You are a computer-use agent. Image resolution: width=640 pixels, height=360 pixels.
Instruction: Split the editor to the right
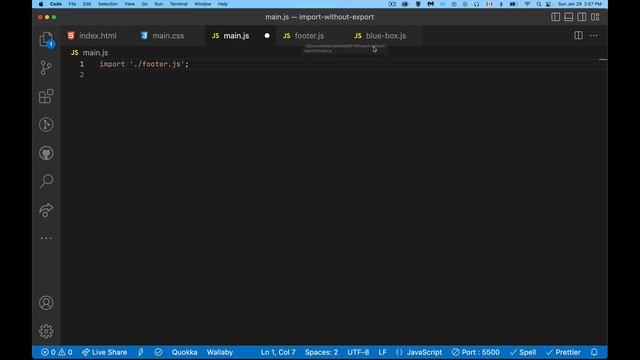tap(578, 36)
